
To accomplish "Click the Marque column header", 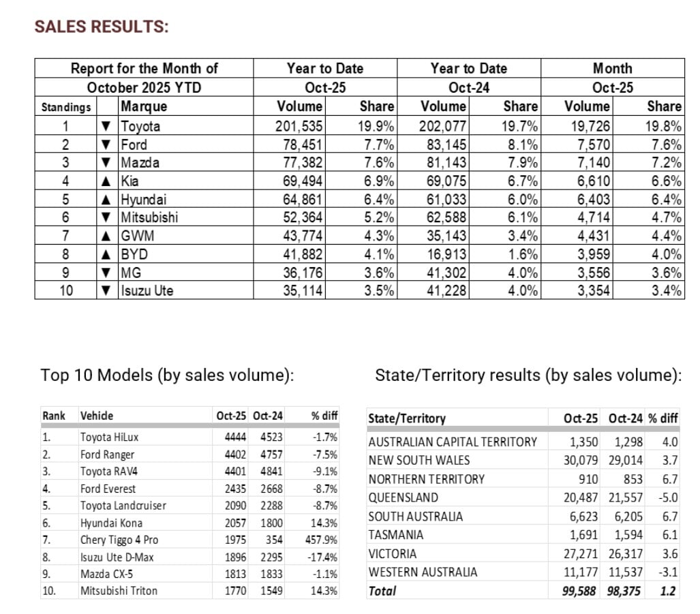I will point(144,106).
